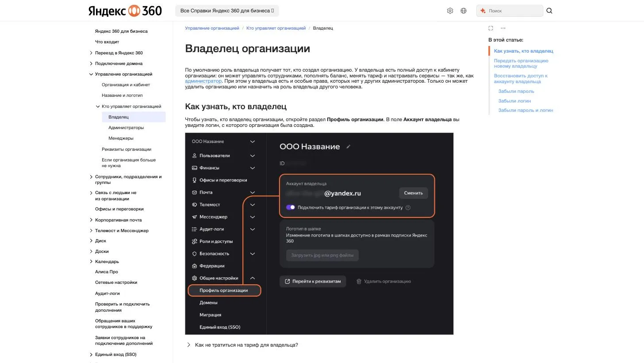This screenshot has height=363, width=644.
Task: Open the Все Справки Яндекс 360 dropdown
Action: [227, 11]
